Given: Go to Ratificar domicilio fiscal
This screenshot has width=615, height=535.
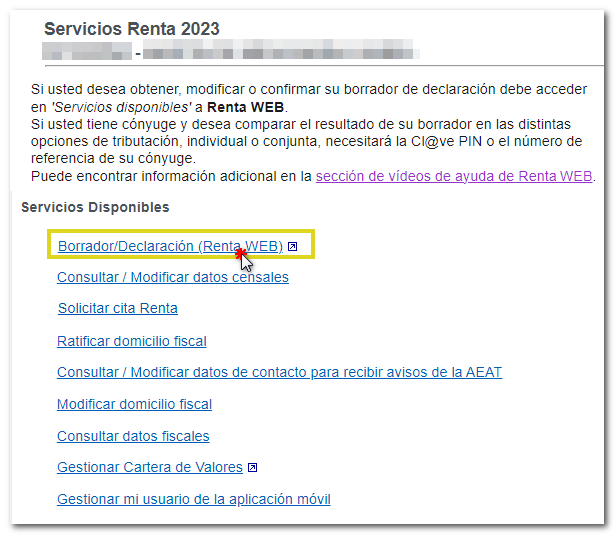Looking at the screenshot, I should point(131,341).
